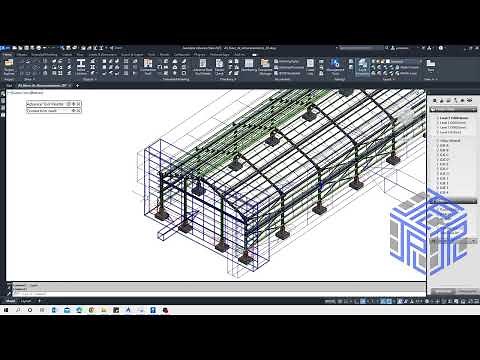Open Management Tools in Settings panel

tap(335, 66)
